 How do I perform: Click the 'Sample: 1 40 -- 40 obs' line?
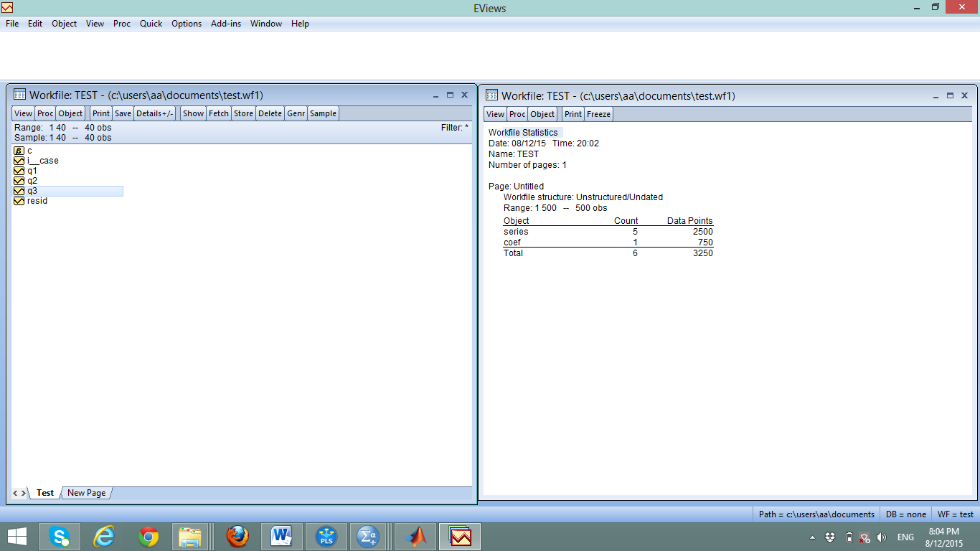63,138
